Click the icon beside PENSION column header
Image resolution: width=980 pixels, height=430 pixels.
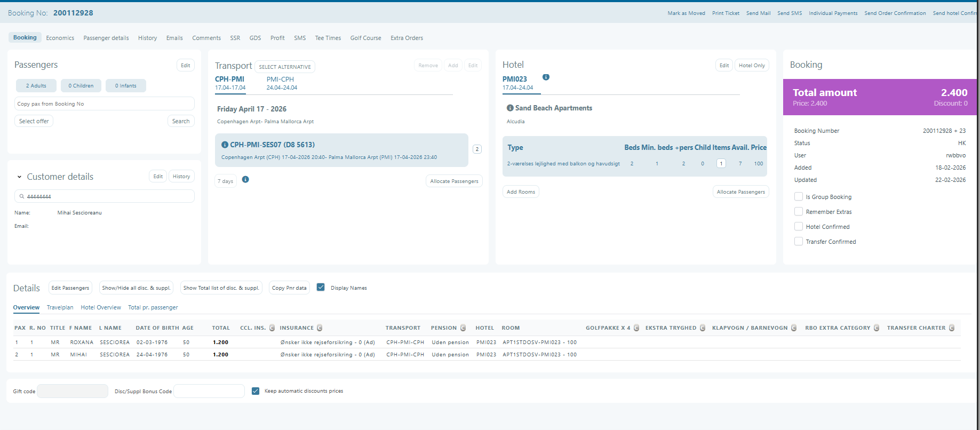[x=463, y=328]
